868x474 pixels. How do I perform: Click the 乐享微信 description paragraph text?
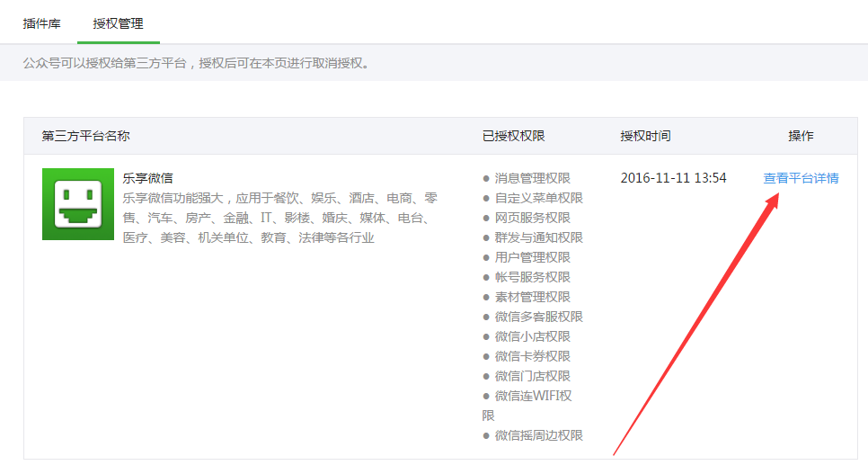click(x=280, y=218)
